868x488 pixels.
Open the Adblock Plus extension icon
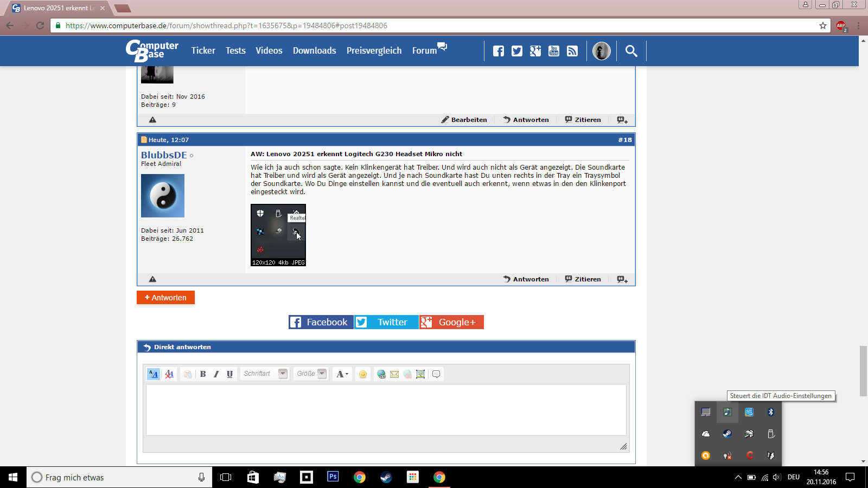coord(841,25)
